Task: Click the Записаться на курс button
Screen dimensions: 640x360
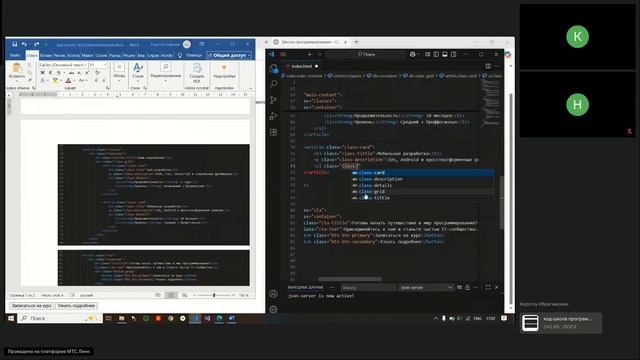Action: coord(31,306)
